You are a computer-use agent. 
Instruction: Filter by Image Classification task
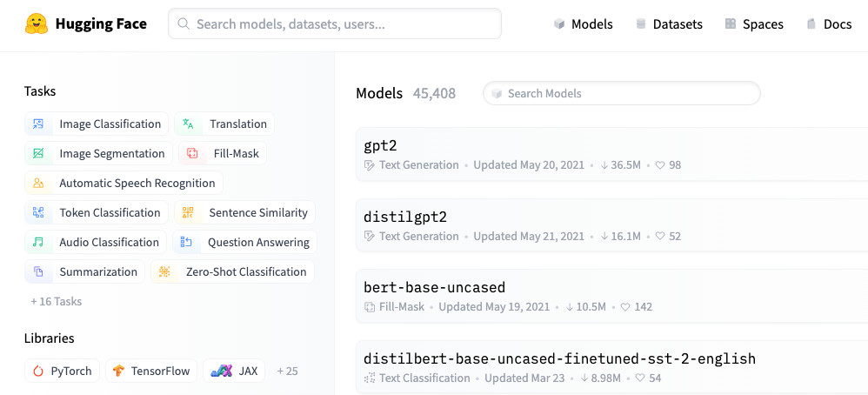(97, 124)
